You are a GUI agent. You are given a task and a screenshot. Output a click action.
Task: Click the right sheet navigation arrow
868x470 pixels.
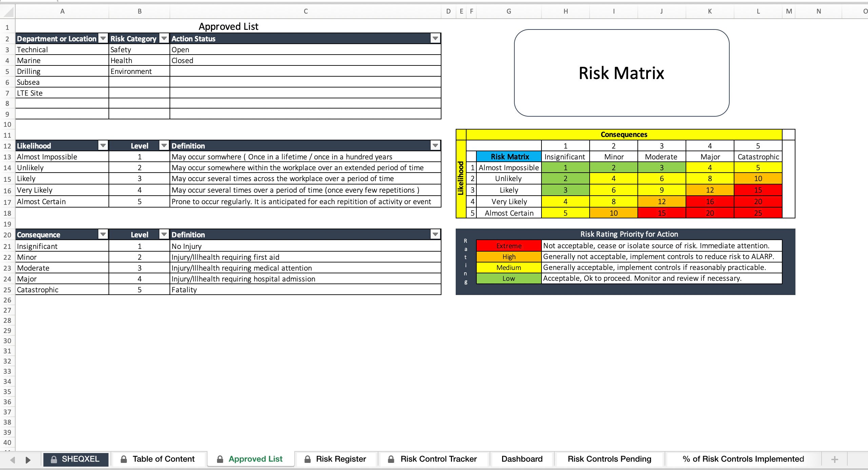click(28, 460)
